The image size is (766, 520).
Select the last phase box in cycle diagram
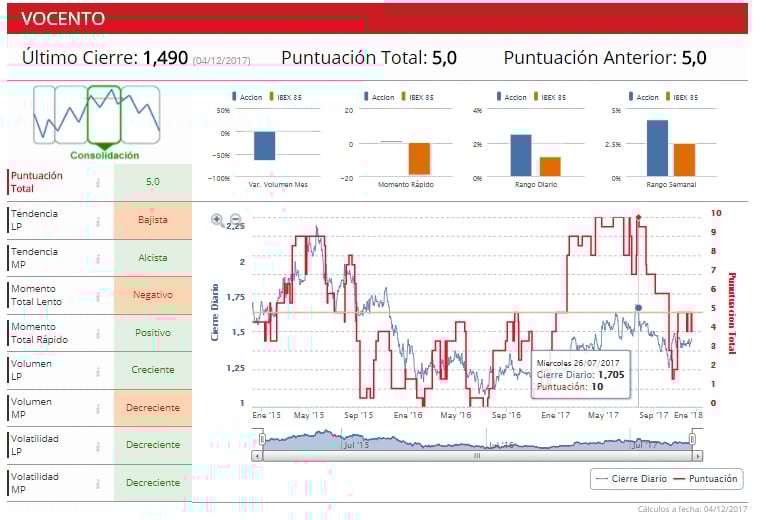pyautogui.click(x=141, y=114)
